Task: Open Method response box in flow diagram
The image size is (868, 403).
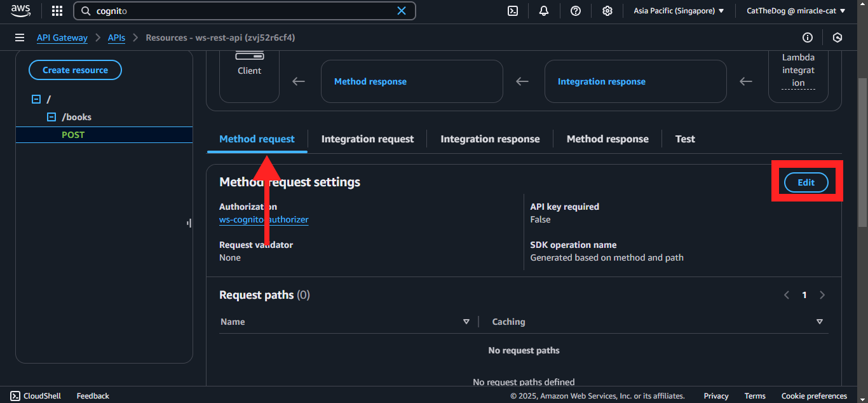Action: pyautogui.click(x=412, y=81)
